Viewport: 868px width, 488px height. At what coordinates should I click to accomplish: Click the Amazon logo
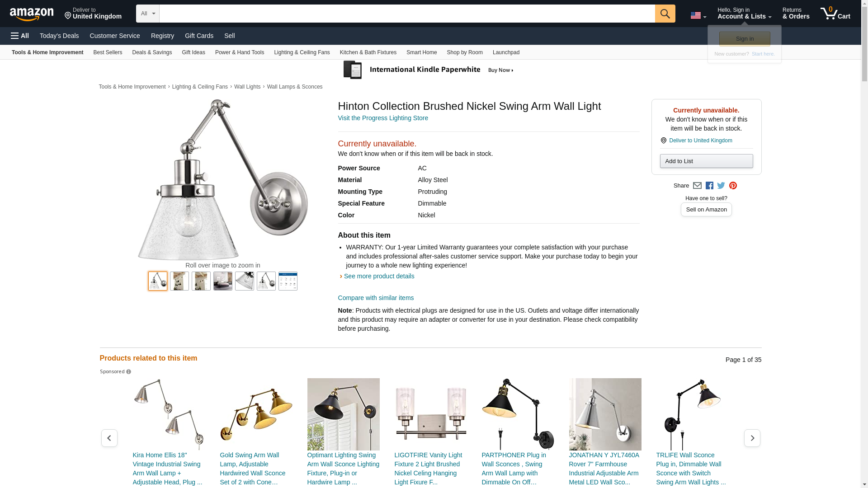[32, 14]
